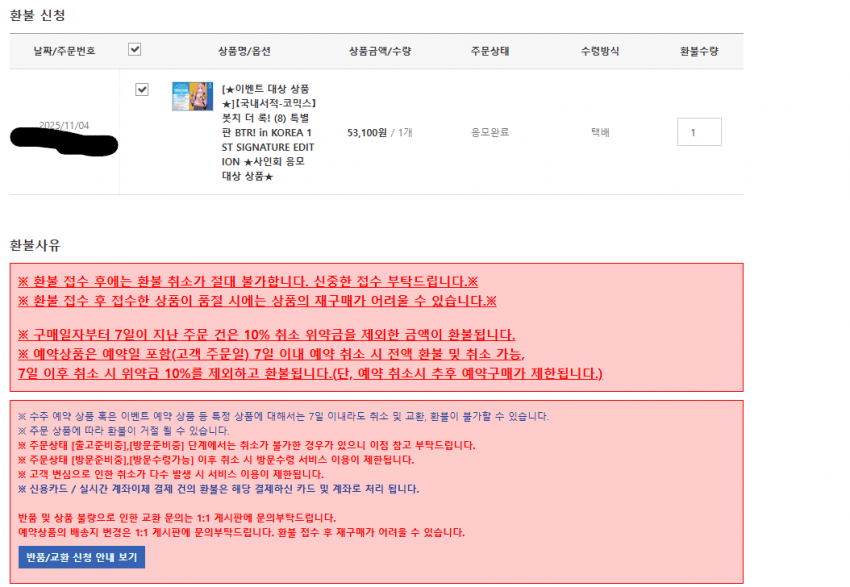Click the 환불수량 column header

click(x=699, y=50)
